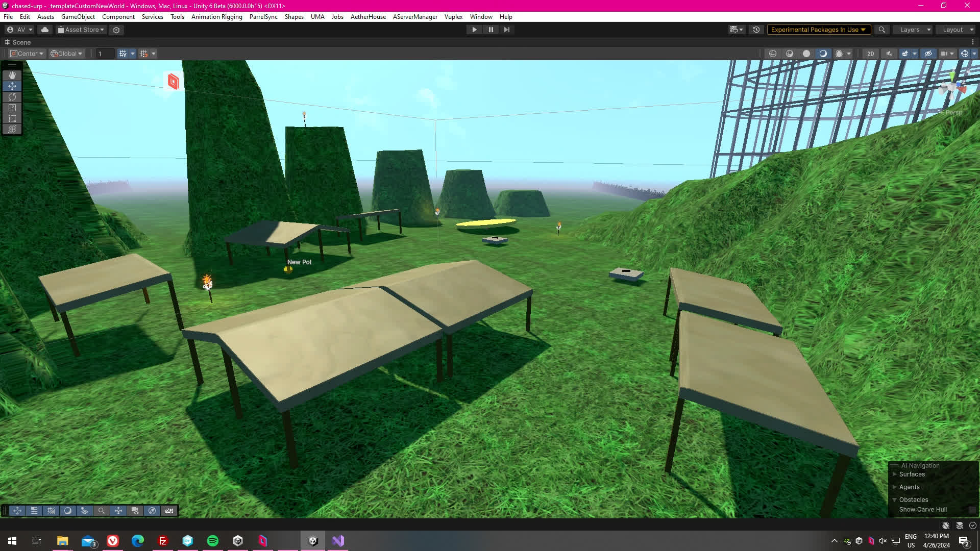Select the Hand view tool

(x=12, y=76)
